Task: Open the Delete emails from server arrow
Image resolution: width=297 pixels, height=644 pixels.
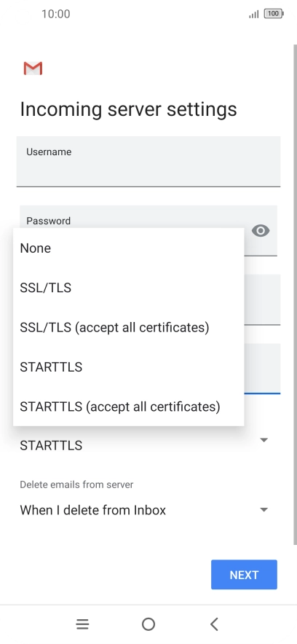Action: [264, 510]
